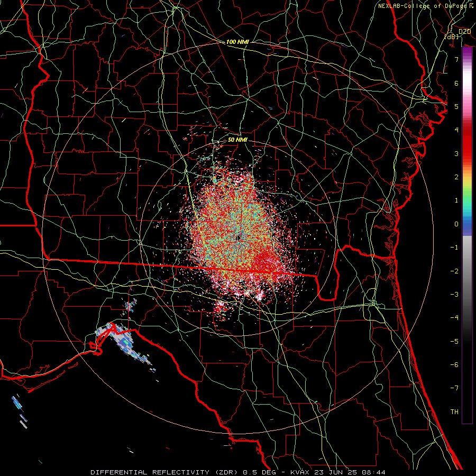This screenshot has height=476, width=476.
Task: Click the "-7" value on the color scale
Action: (454, 388)
